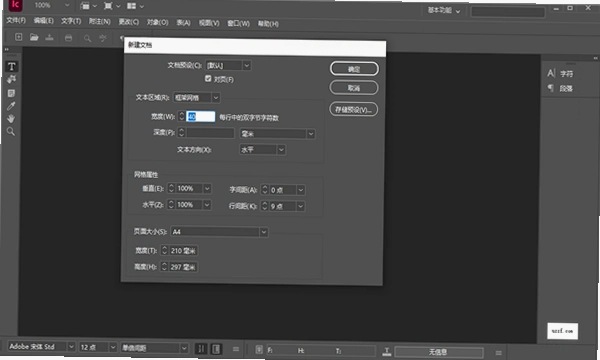Image resolution: width=600 pixels, height=360 pixels.
Task: Click the InCopy application logo
Action: coord(16,5)
